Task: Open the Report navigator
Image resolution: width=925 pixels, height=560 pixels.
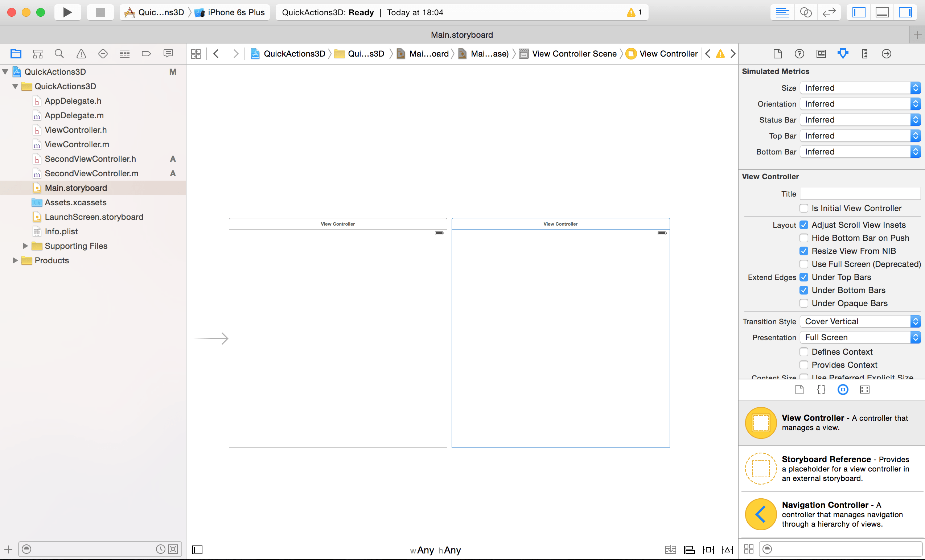Action: click(168, 54)
